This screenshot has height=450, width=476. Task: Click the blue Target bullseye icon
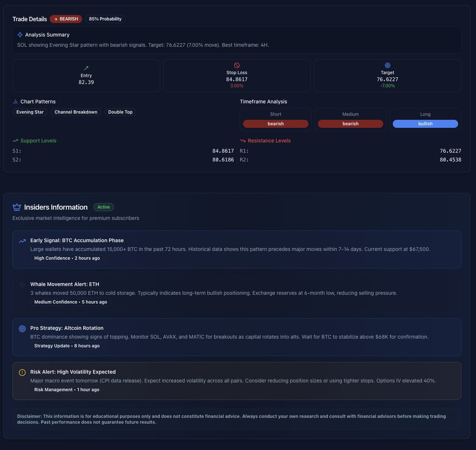pyautogui.click(x=388, y=65)
